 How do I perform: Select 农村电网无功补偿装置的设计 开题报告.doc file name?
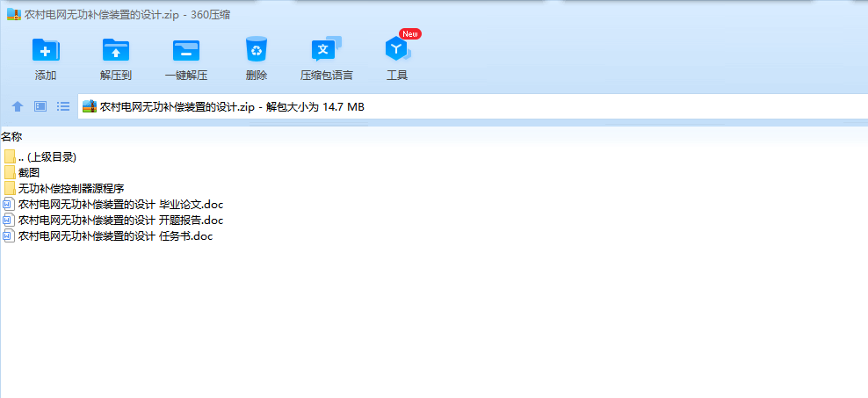tap(120, 221)
